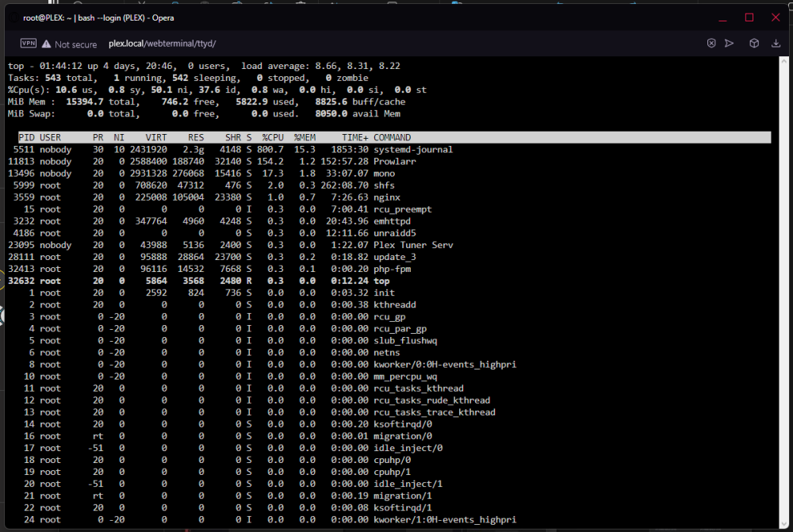Select the systemd-journal process name
This screenshot has height=532, width=793.
413,150
